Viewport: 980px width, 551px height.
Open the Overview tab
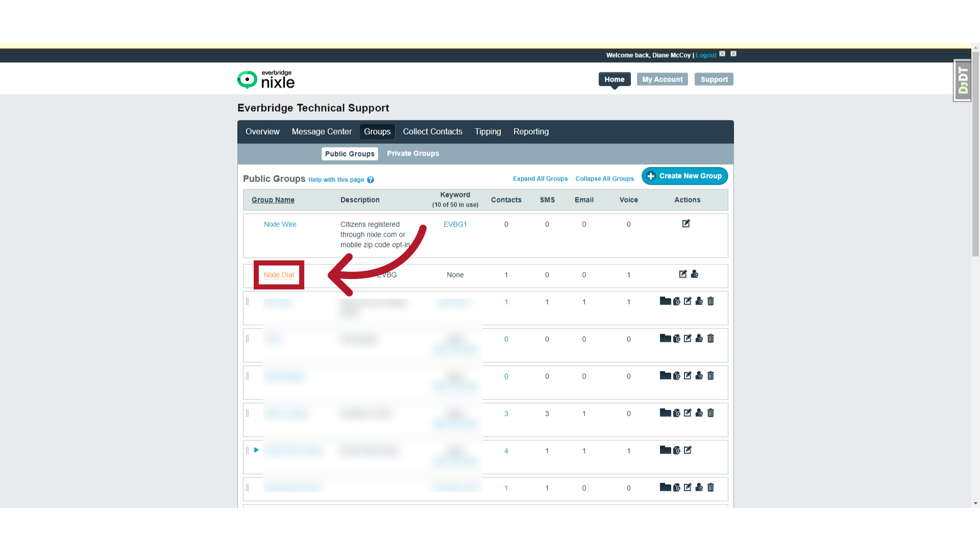pyautogui.click(x=262, y=132)
